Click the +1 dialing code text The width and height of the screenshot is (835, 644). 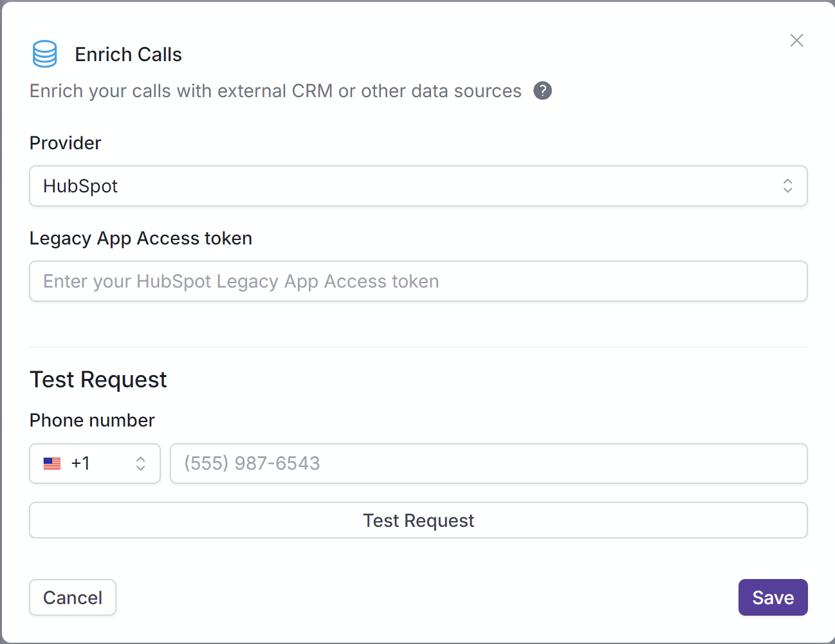coord(80,463)
